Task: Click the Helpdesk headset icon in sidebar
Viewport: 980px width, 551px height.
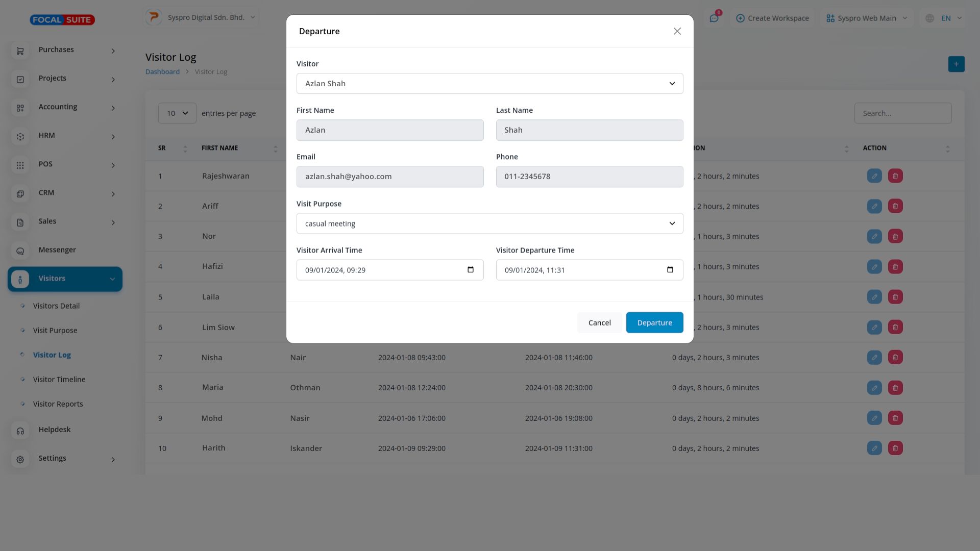Action: coord(20,431)
